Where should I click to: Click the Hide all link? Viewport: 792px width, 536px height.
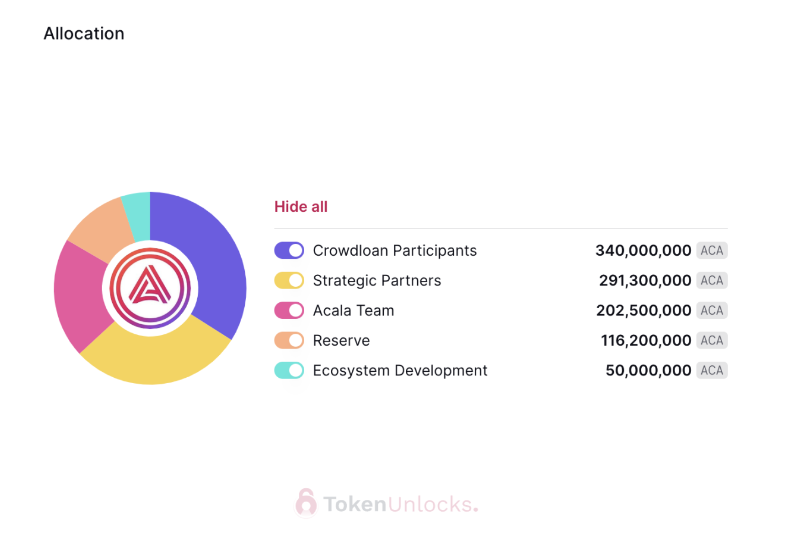(x=301, y=207)
